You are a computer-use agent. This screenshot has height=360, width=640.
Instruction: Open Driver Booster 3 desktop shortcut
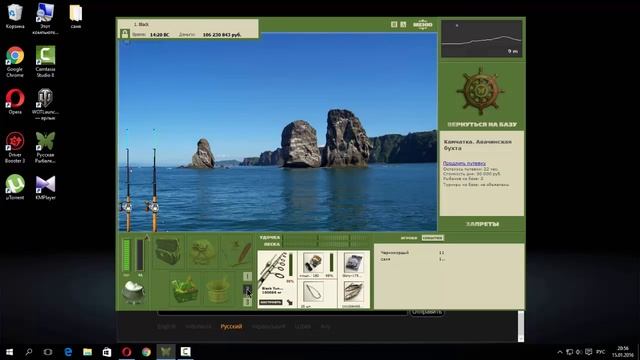15,148
